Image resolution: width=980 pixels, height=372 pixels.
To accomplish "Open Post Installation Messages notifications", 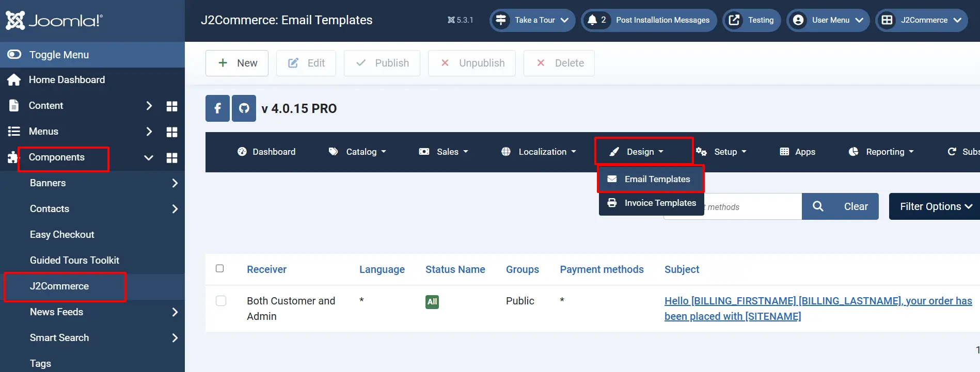I will click(649, 20).
